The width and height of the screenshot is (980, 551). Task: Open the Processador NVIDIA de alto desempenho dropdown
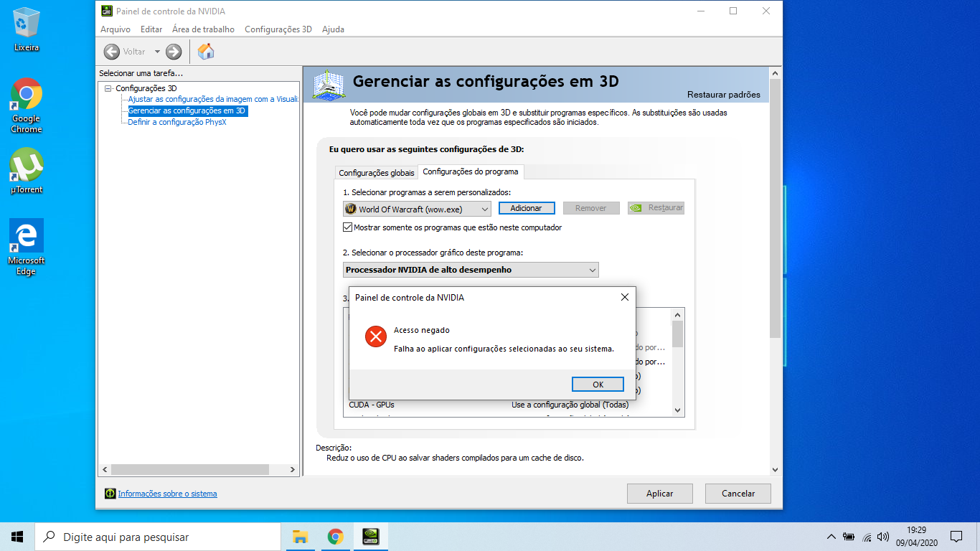pyautogui.click(x=471, y=270)
